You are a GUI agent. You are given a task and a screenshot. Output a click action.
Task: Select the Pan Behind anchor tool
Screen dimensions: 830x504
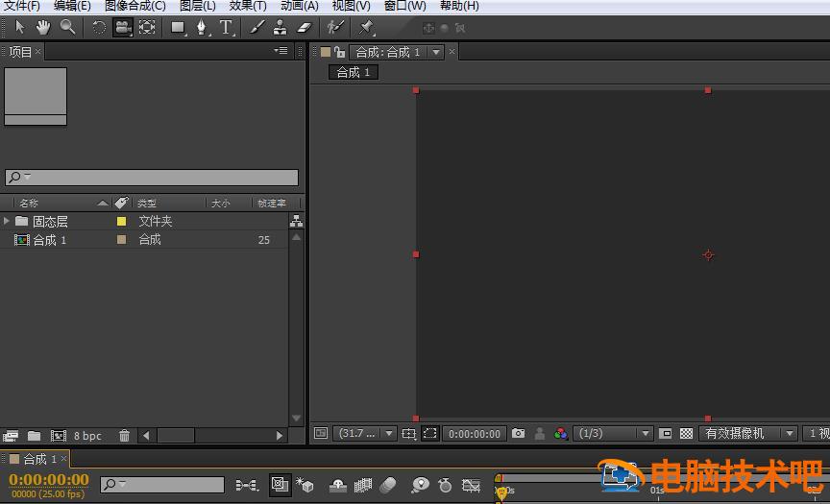coord(147,27)
